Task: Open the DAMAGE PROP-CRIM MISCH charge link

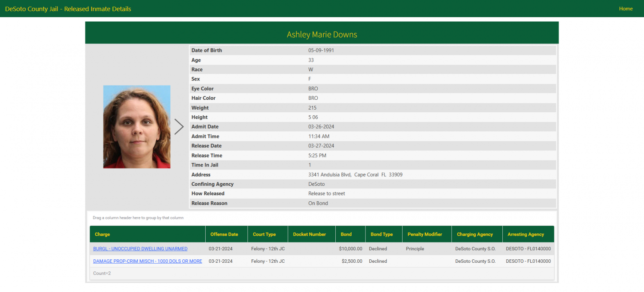Action: [148, 261]
